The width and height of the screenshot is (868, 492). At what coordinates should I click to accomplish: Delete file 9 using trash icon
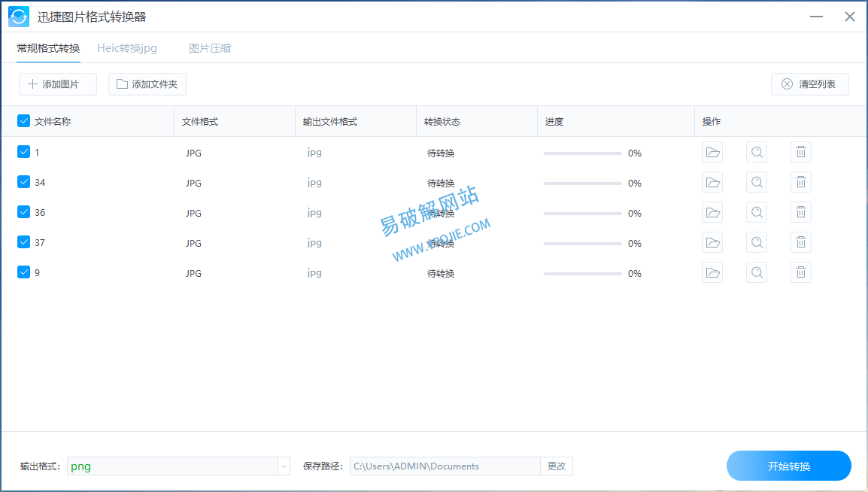(x=801, y=272)
